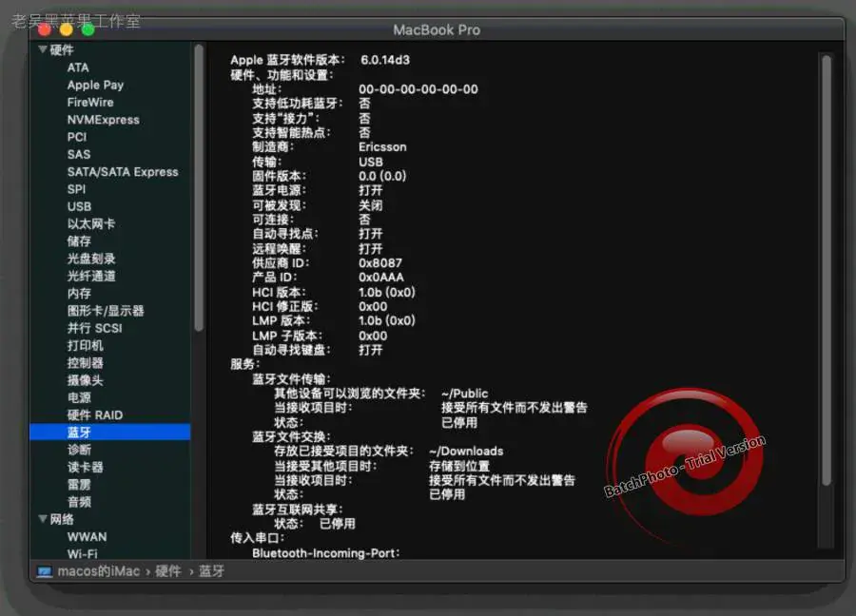Screen dimensions: 856x616
Task: Click the yellow minimize window button
Action: click(66, 29)
